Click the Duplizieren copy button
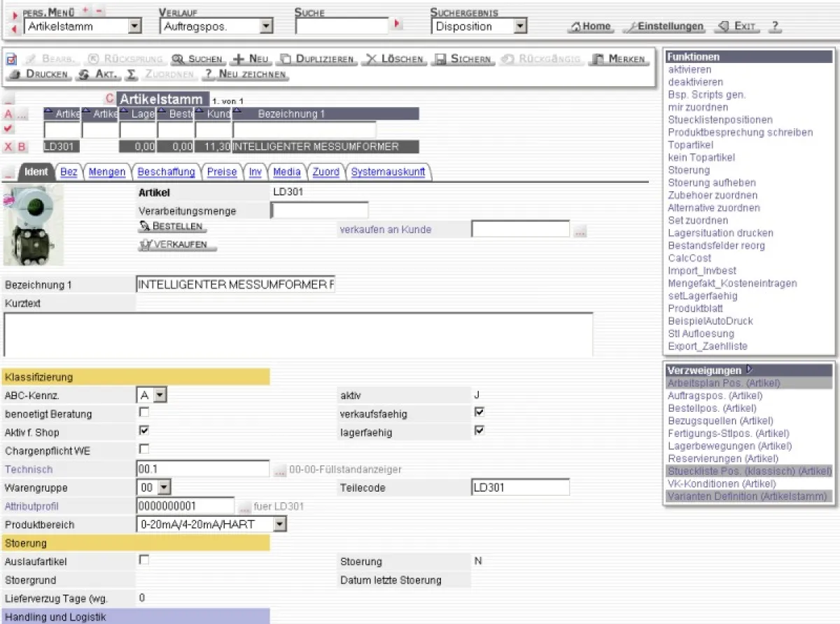This screenshot has height=624, width=840. [317, 60]
